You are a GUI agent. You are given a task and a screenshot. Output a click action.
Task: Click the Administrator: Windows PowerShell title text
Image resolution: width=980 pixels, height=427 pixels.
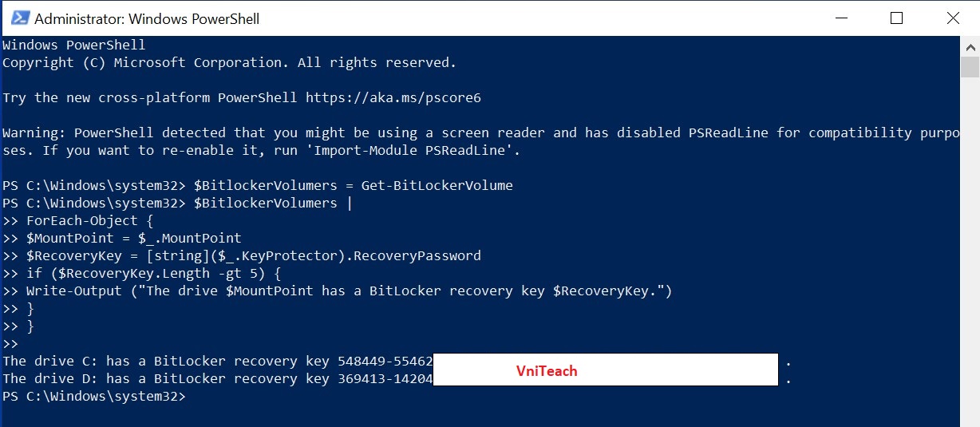147,18
